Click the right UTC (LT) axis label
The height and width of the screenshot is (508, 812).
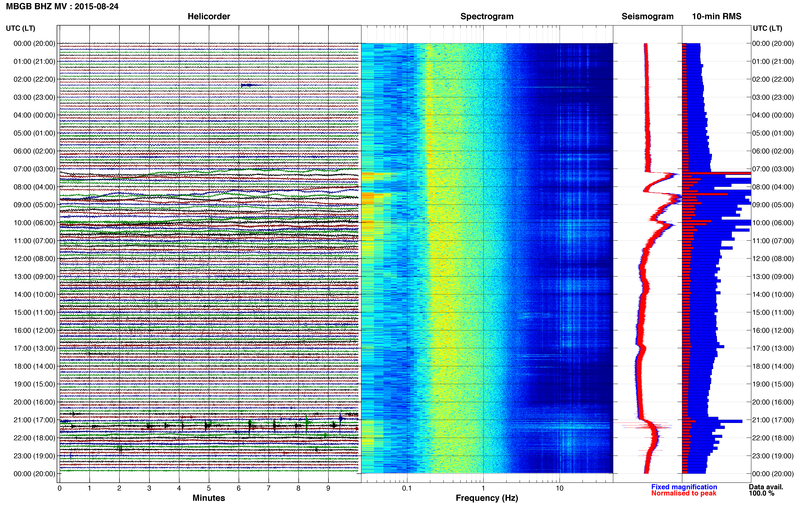coord(767,28)
